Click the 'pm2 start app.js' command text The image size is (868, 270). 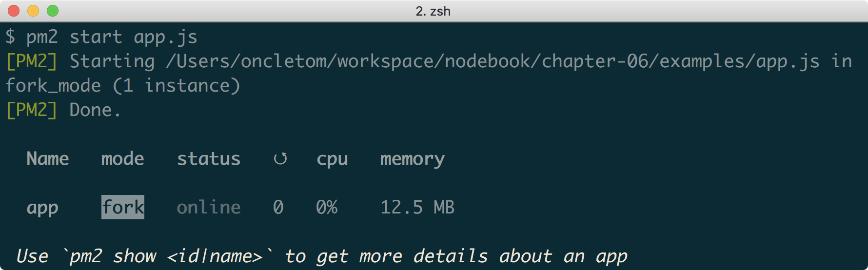112,37
